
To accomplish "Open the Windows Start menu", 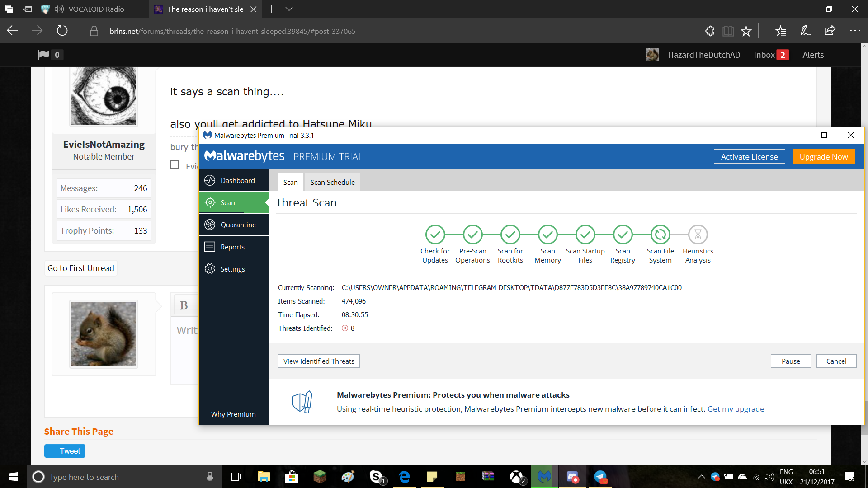I will pyautogui.click(x=14, y=477).
